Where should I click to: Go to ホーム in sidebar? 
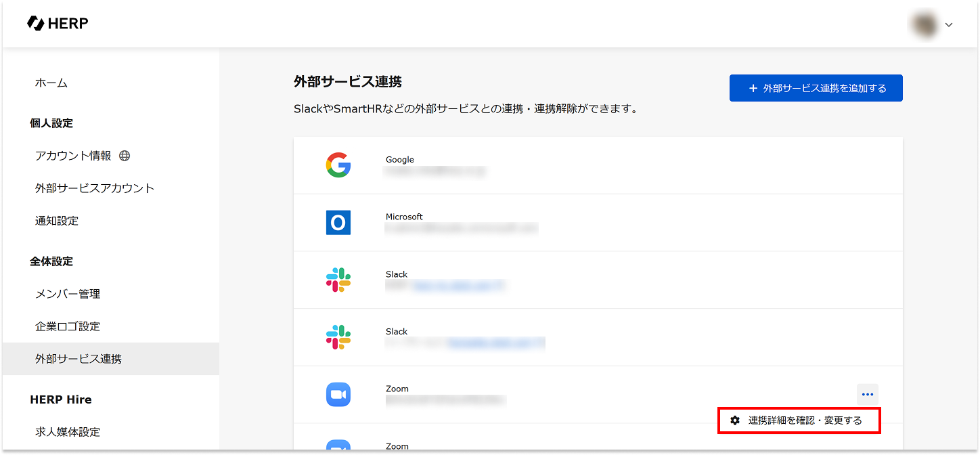[x=51, y=83]
